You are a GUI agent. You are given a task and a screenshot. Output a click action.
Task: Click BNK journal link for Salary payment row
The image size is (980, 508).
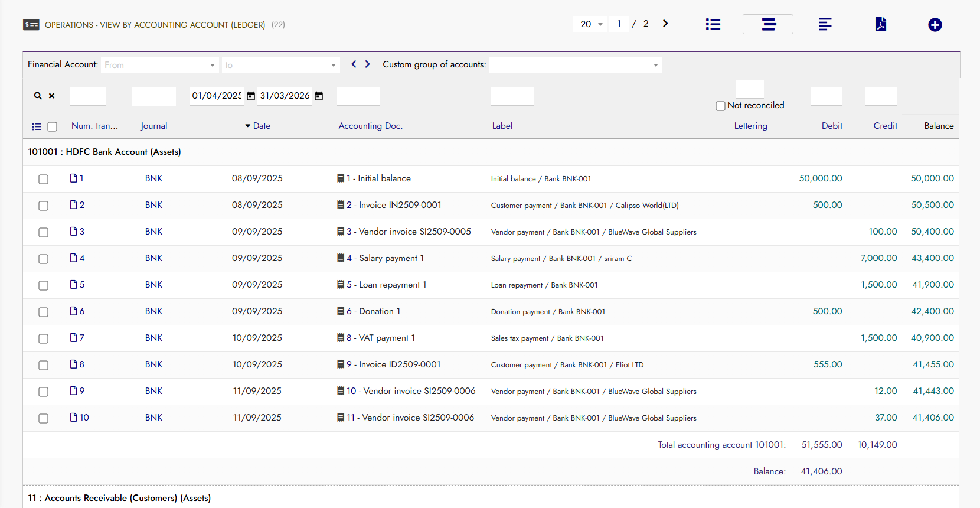coord(153,258)
